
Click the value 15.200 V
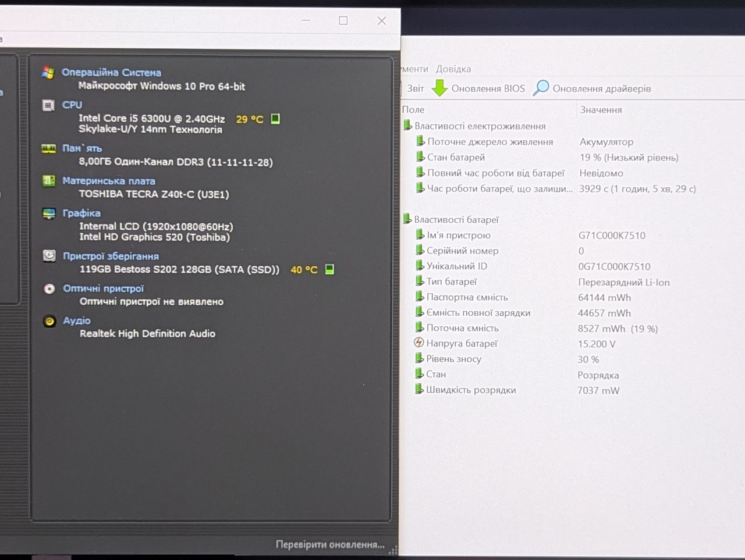(597, 344)
